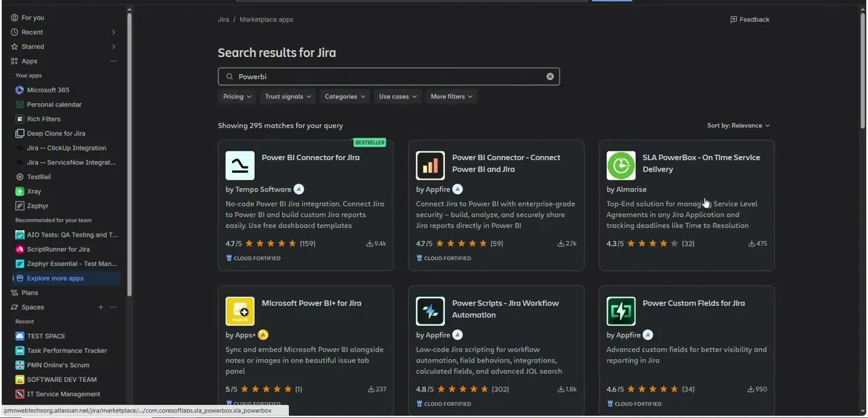This screenshot has width=868, height=418.
Task: Click 9.4k downloads on Tempo card
Action: (x=376, y=244)
